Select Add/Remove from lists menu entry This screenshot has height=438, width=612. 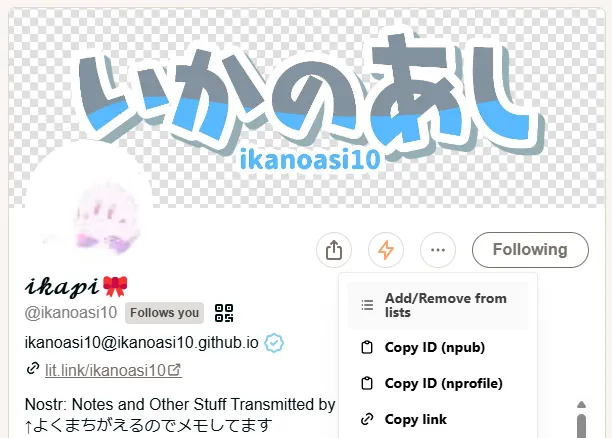[x=438, y=305]
